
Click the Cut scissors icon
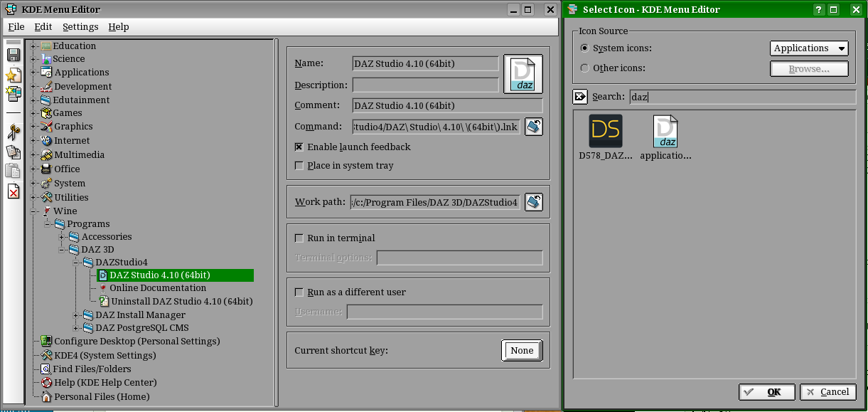pyautogui.click(x=13, y=132)
